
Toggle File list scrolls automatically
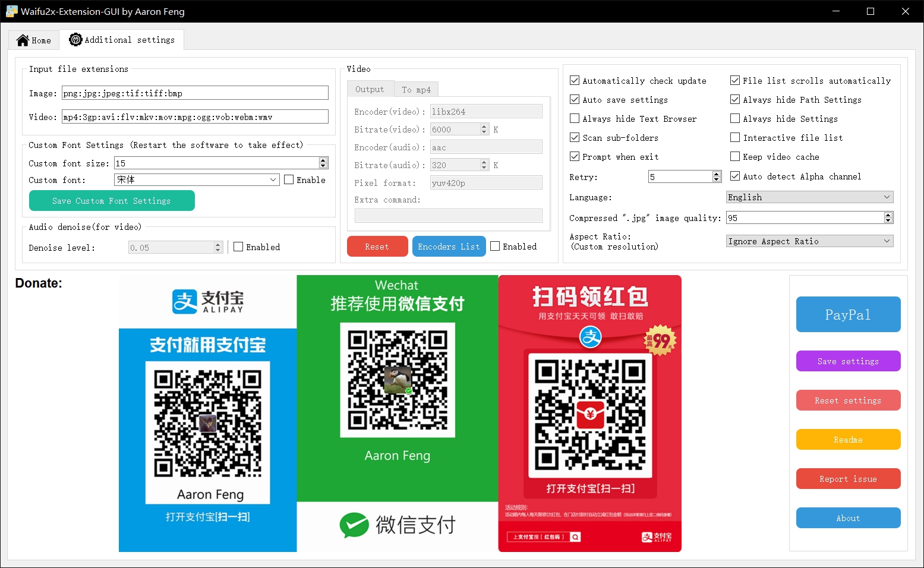pyautogui.click(x=735, y=80)
